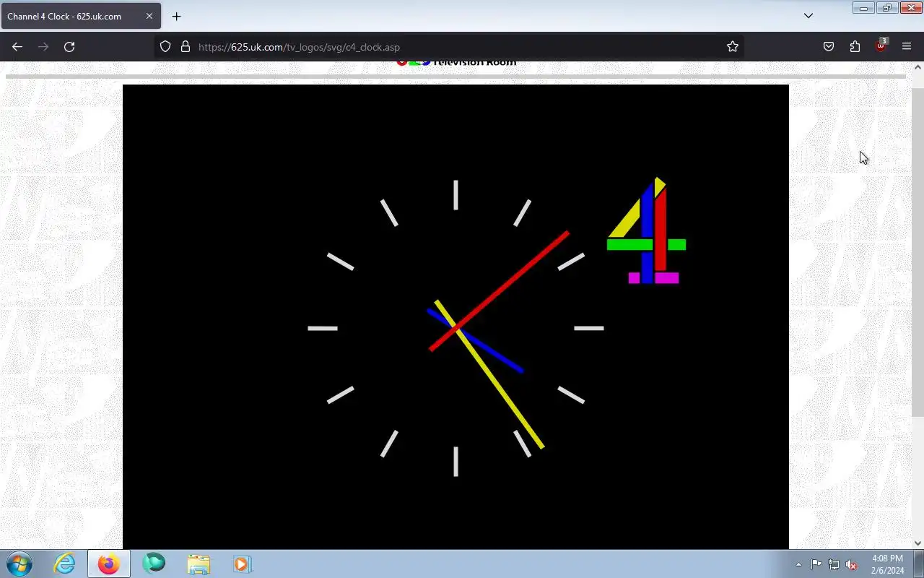The width and height of the screenshot is (924, 578).
Task: Open the uBlock Origin extension icon
Action: pos(881,46)
